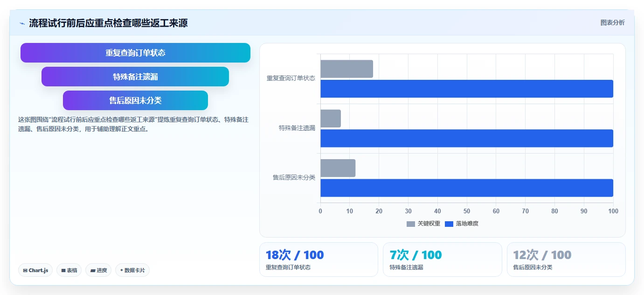Select the 重复查询订单状态 funnel bar
Screen dimensions: 644x295
(x=135, y=53)
